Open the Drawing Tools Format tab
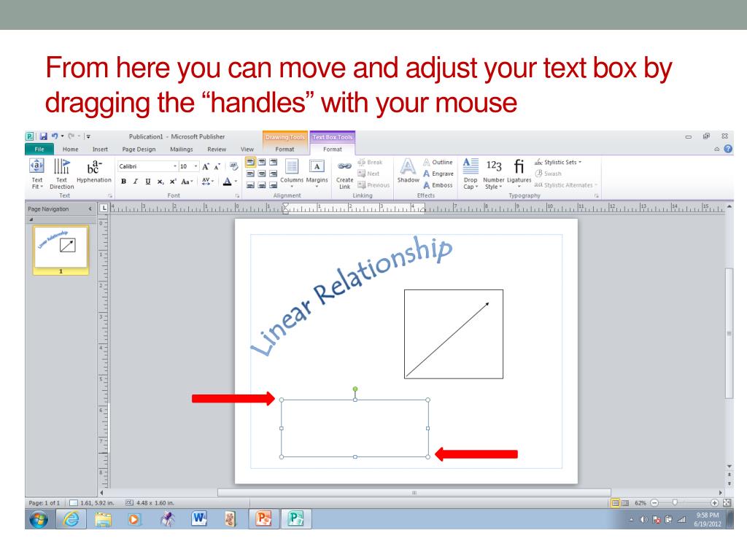747x560 pixels. click(x=285, y=149)
